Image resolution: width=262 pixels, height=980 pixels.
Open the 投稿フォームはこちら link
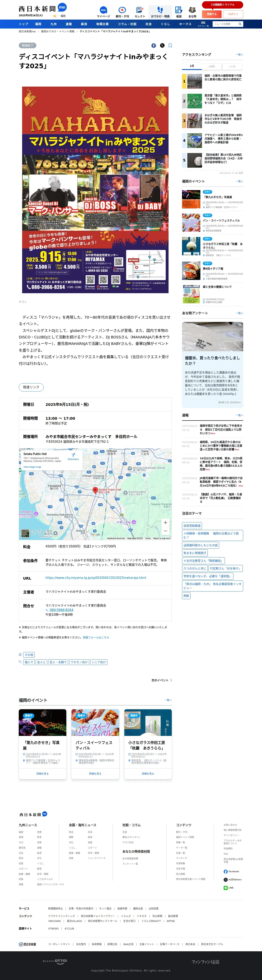point(96,637)
